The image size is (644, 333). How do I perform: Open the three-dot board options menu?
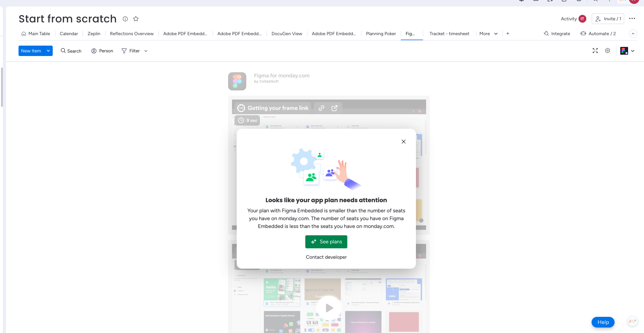(632, 18)
